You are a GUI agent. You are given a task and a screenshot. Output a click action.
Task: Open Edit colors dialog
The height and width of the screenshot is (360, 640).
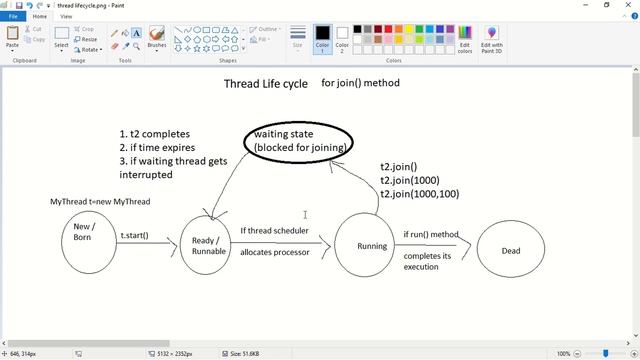(465, 39)
